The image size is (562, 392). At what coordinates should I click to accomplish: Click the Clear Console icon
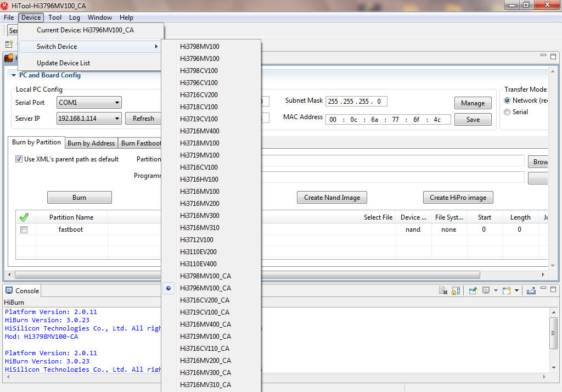tap(443, 290)
